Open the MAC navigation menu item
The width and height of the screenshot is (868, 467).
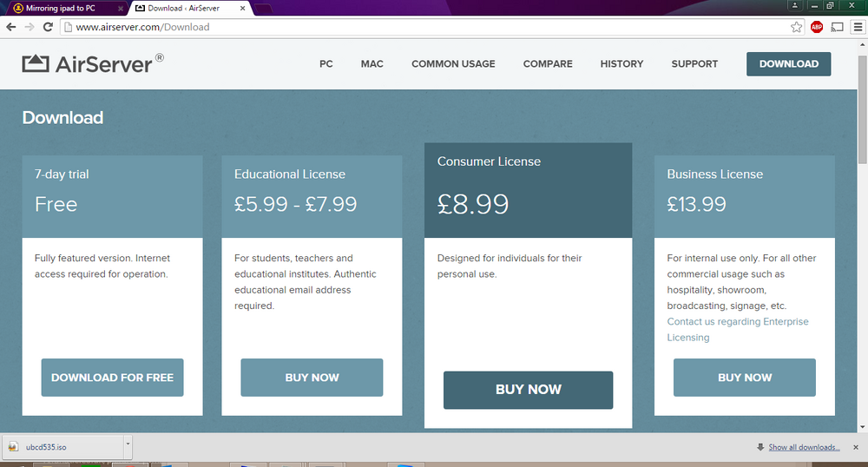[x=372, y=63]
